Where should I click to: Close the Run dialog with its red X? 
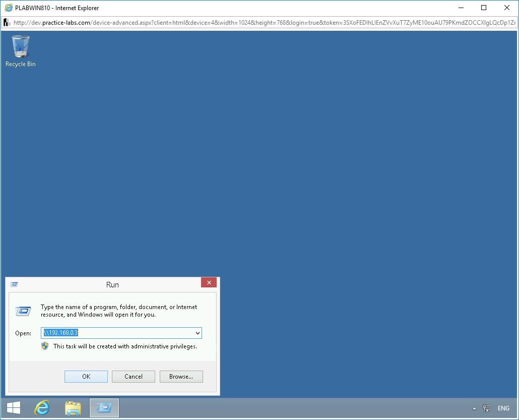[x=209, y=282]
